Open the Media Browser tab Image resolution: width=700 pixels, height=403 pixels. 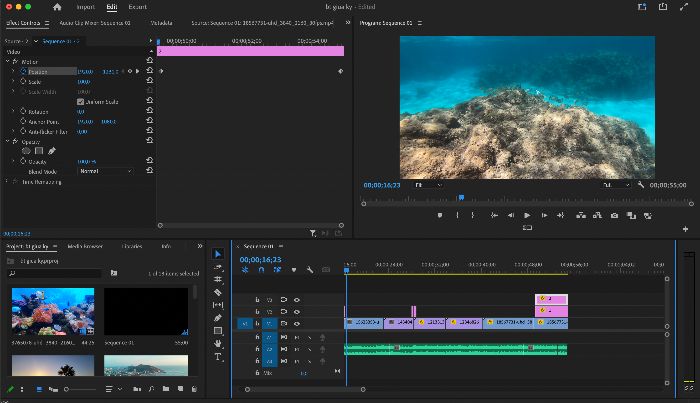point(85,246)
